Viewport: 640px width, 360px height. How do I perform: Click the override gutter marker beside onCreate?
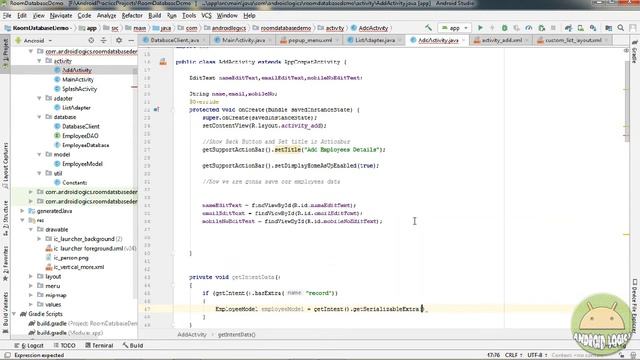[x=156, y=110]
